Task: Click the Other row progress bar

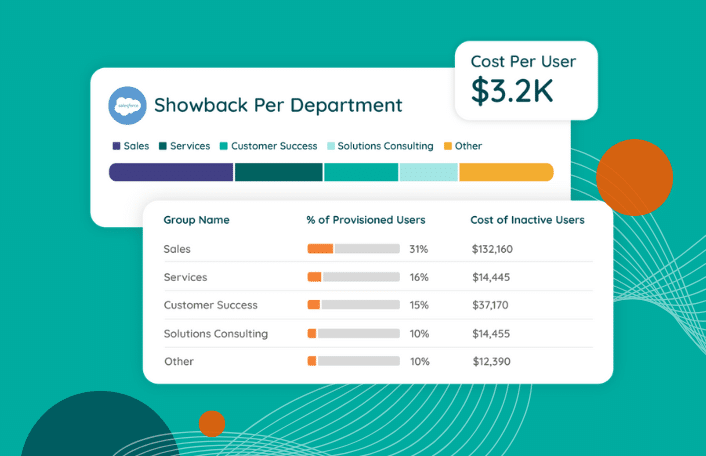Action: coord(353,361)
